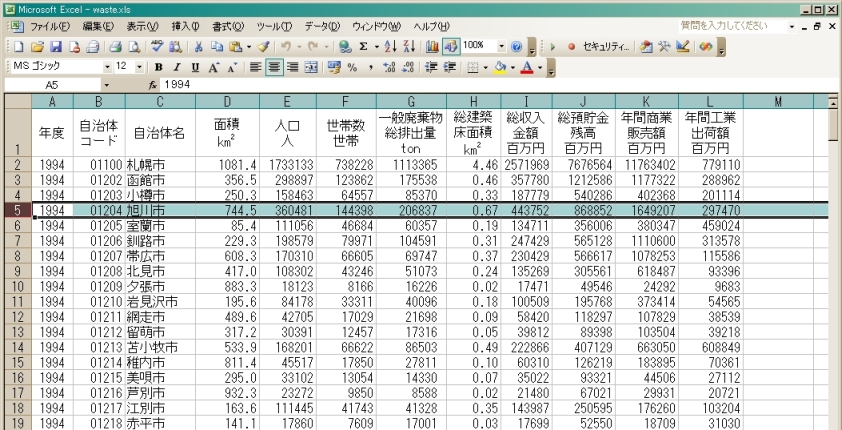Toggle Bold formatting
Screen dimensions: 842x430
tap(159, 67)
